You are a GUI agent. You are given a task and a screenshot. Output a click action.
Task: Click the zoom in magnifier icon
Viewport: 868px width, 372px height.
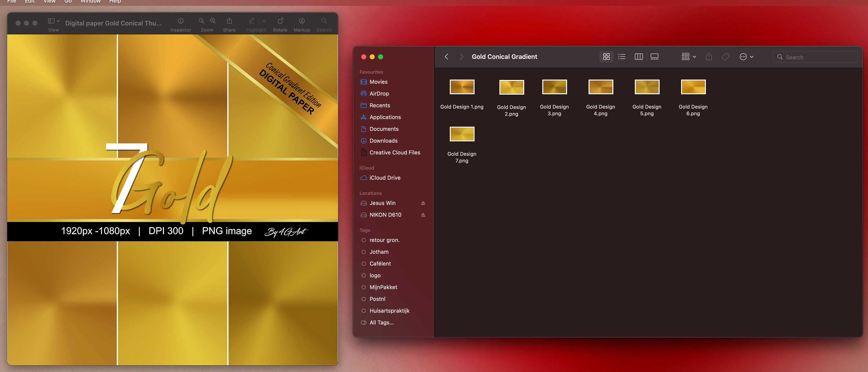pyautogui.click(x=213, y=21)
